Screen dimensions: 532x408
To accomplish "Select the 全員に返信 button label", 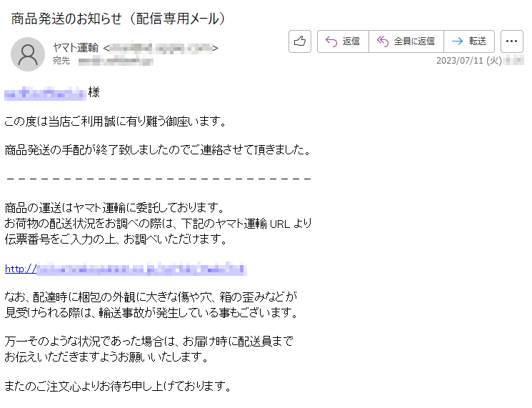I will (x=414, y=41).
